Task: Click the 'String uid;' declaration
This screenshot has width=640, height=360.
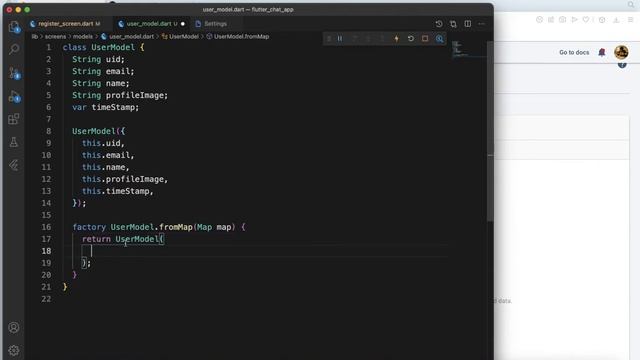Action: pyautogui.click(x=98, y=60)
